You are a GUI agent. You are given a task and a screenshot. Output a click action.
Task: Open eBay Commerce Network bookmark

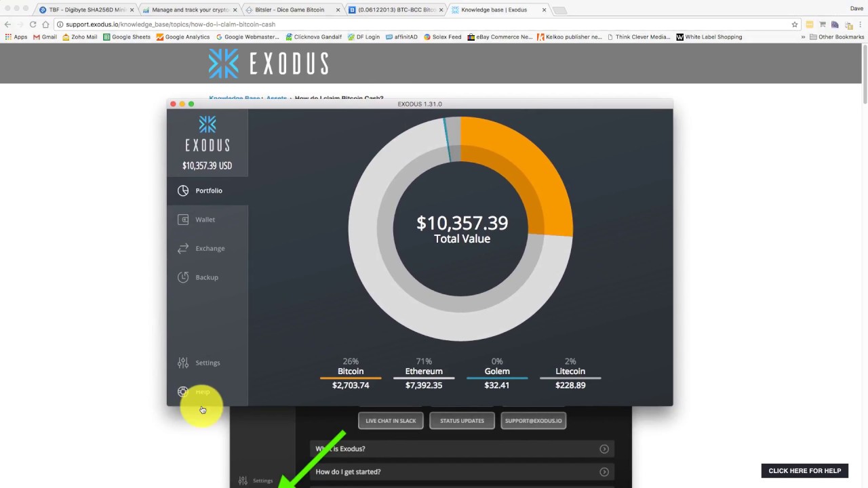click(x=500, y=37)
